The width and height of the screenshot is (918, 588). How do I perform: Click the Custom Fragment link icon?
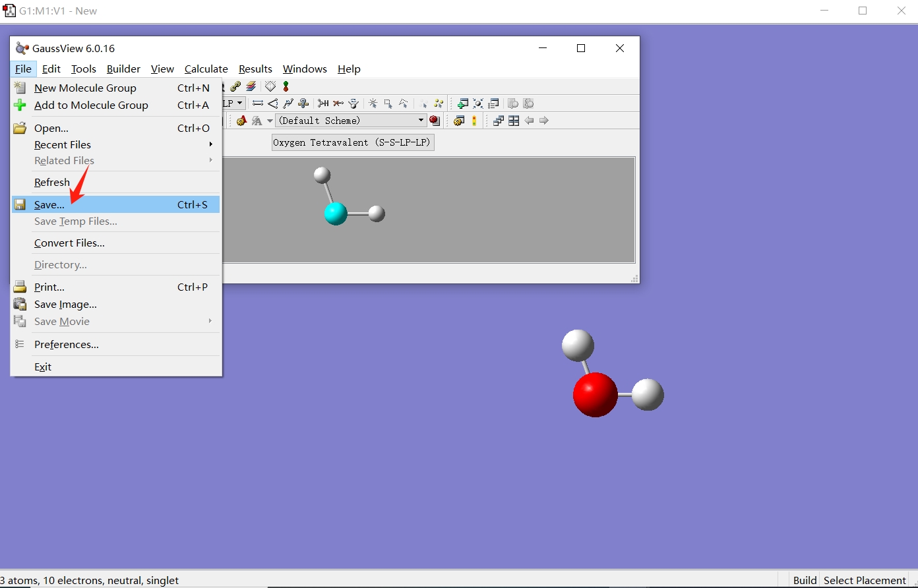point(235,86)
